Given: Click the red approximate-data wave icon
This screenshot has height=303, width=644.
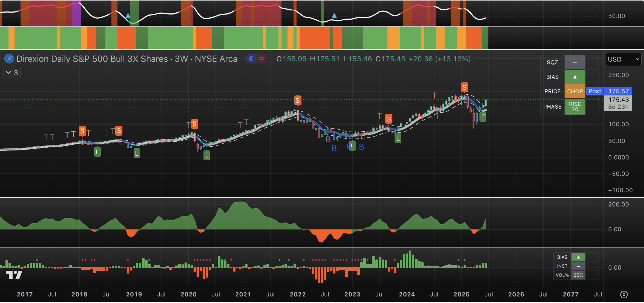Looking at the screenshot, I should (261, 59).
